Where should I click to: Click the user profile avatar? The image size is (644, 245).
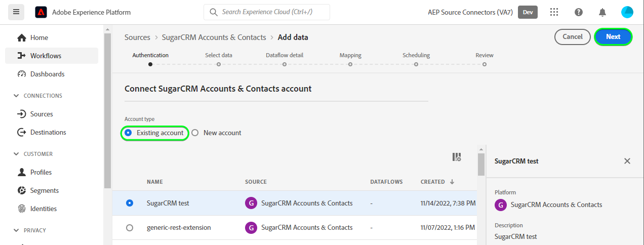627,12
